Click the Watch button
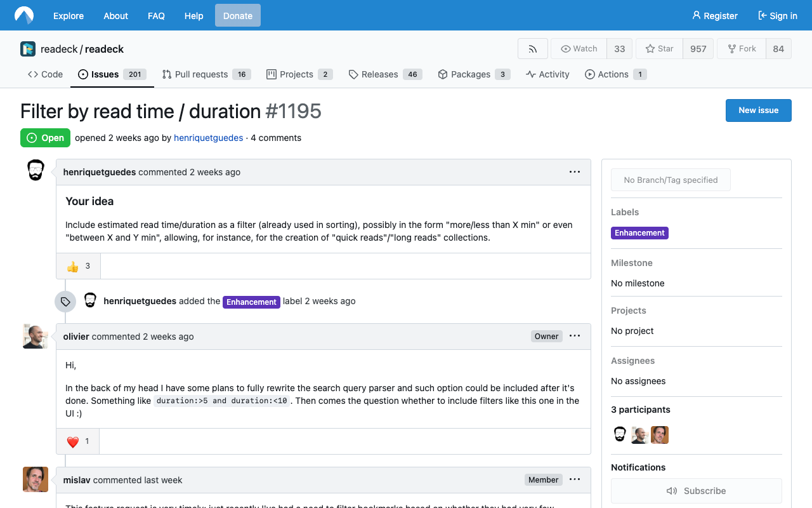 click(x=579, y=49)
